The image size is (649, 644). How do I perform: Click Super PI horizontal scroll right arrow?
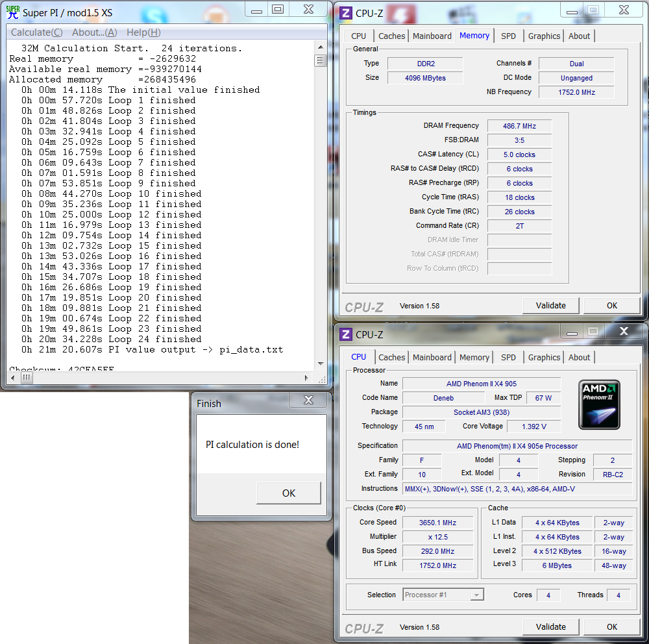(306, 378)
